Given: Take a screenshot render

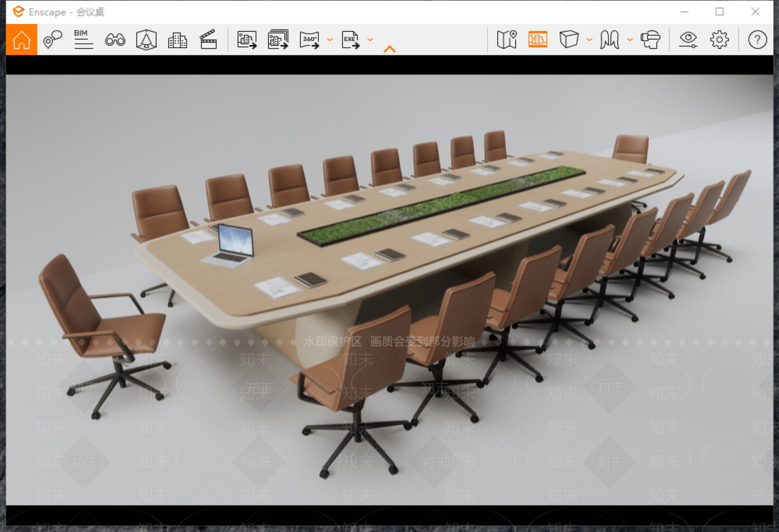Looking at the screenshot, I should tap(247, 39).
